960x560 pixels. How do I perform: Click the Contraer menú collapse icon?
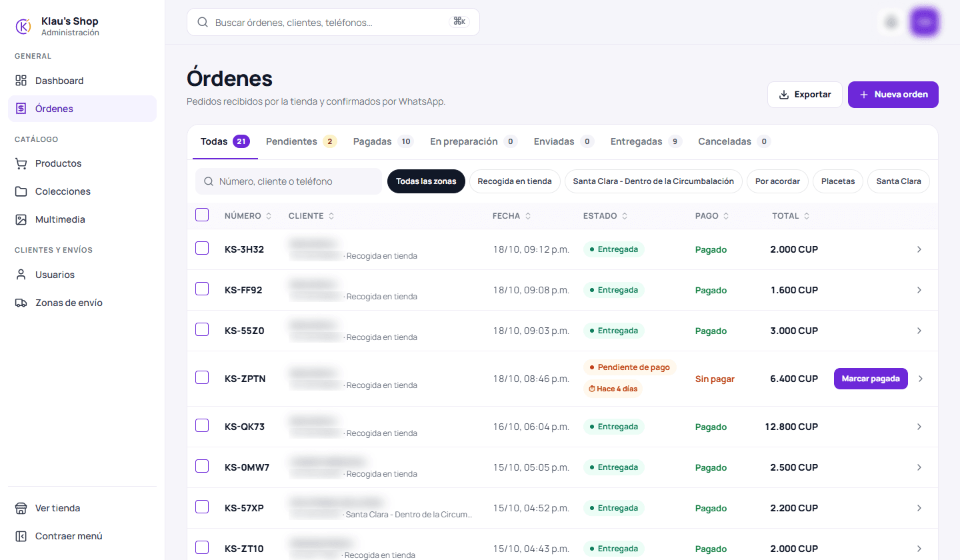point(21,536)
